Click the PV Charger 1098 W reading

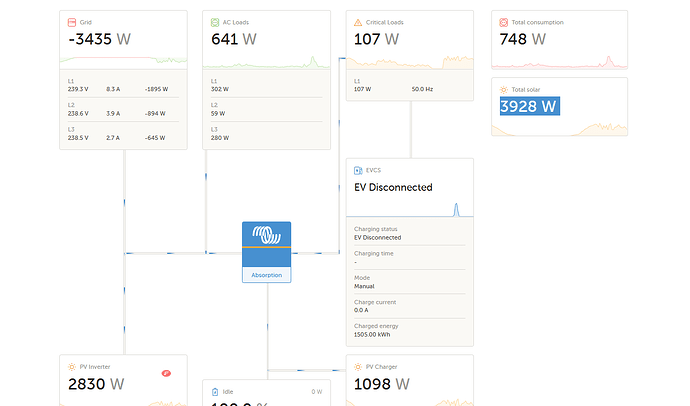tap(382, 384)
